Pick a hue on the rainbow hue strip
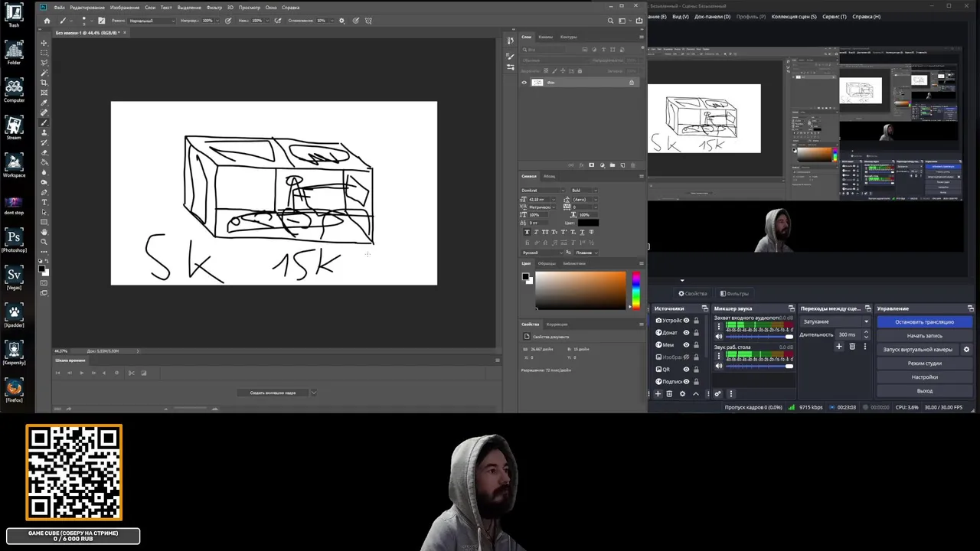Screen dimensions: 980x551 (x=635, y=291)
